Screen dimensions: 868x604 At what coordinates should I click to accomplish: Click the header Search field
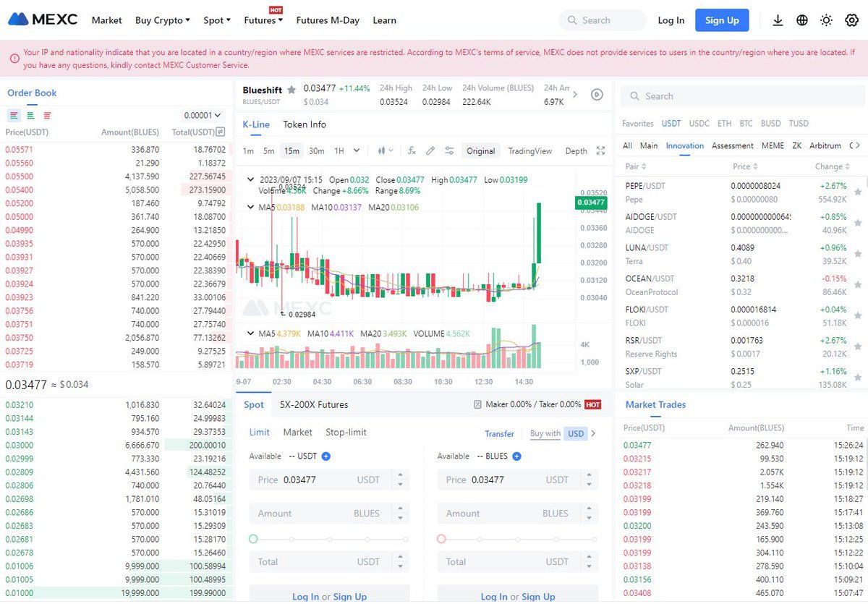(x=603, y=20)
